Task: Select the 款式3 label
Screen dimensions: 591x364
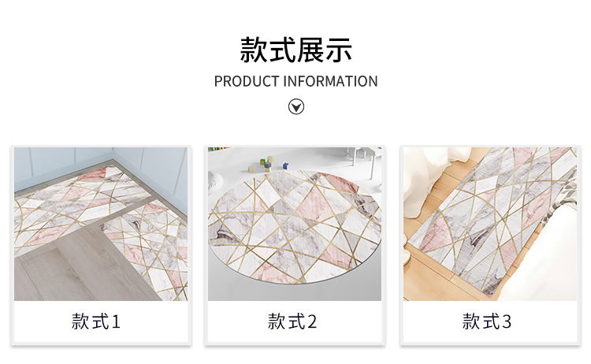Action: click(x=487, y=321)
